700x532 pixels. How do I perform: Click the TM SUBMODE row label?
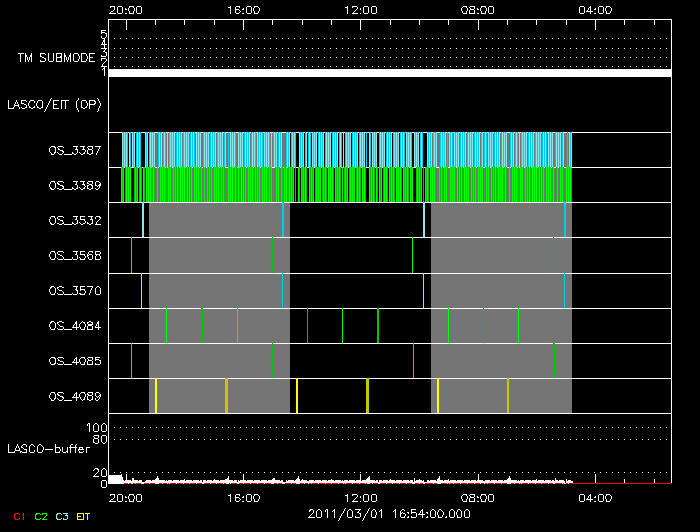tap(54, 58)
